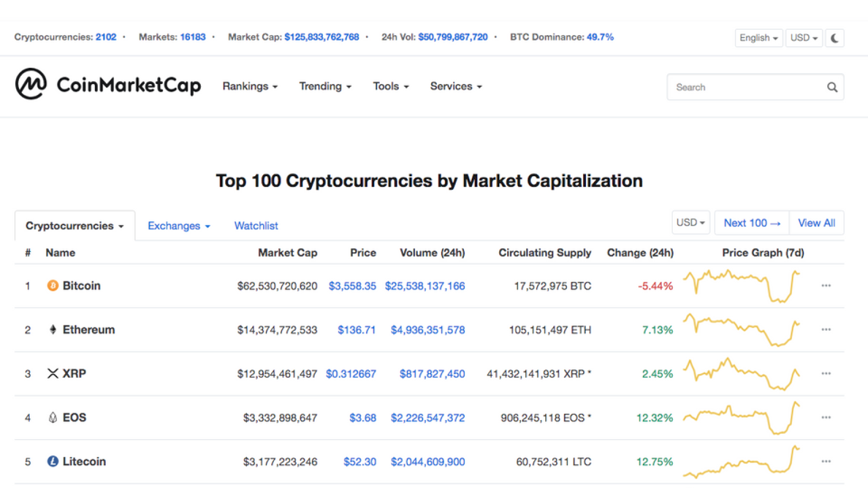The width and height of the screenshot is (868, 488).
Task: Open the Litecoin name link
Action: pos(84,461)
